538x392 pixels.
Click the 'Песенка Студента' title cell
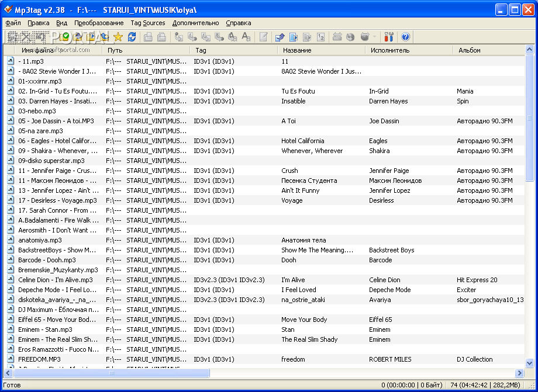point(309,181)
